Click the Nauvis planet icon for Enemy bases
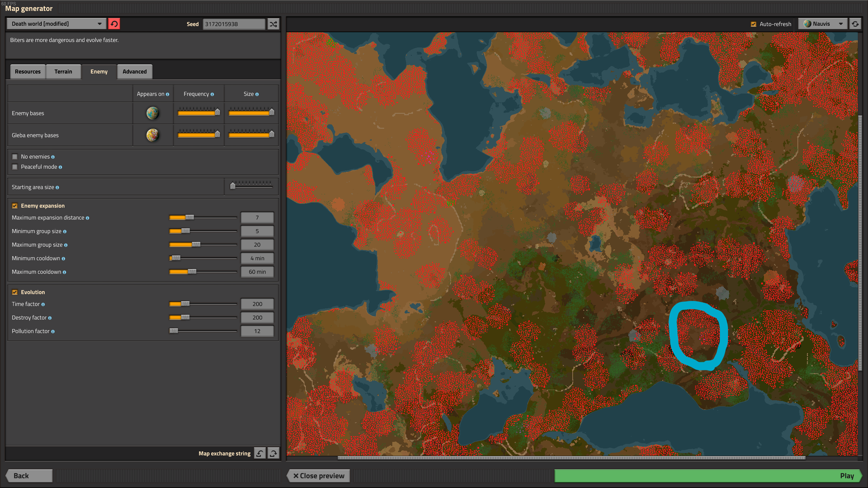Image resolution: width=868 pixels, height=488 pixels. 153,113
